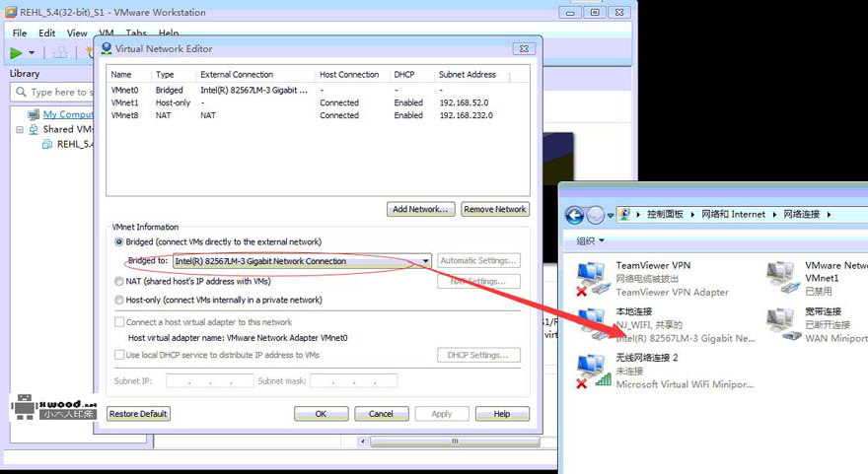Open the View menu

point(77,34)
